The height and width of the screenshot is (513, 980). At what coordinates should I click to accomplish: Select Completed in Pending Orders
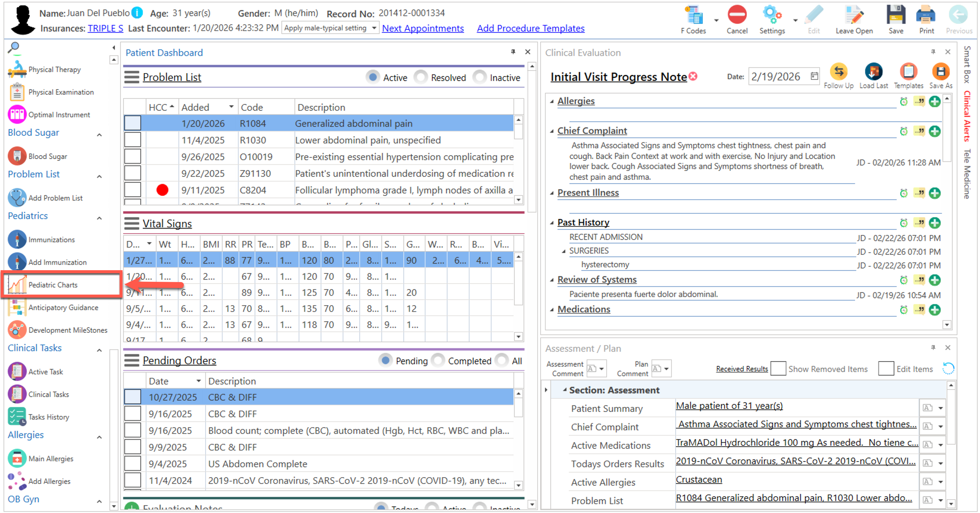pos(438,360)
